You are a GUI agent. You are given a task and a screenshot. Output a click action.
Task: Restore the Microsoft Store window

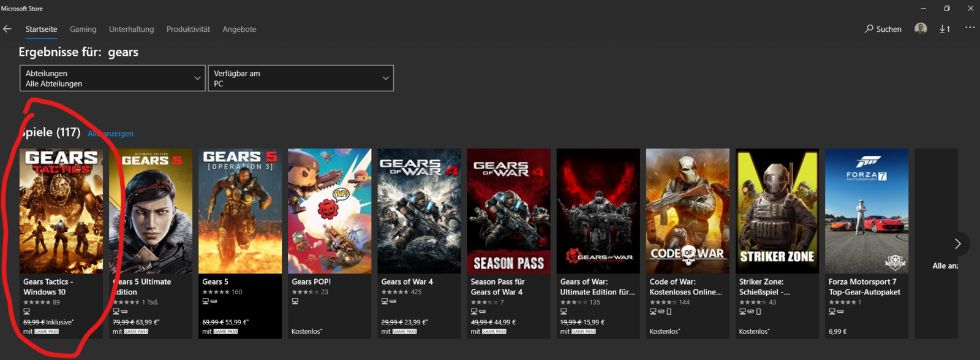pyautogui.click(x=947, y=9)
